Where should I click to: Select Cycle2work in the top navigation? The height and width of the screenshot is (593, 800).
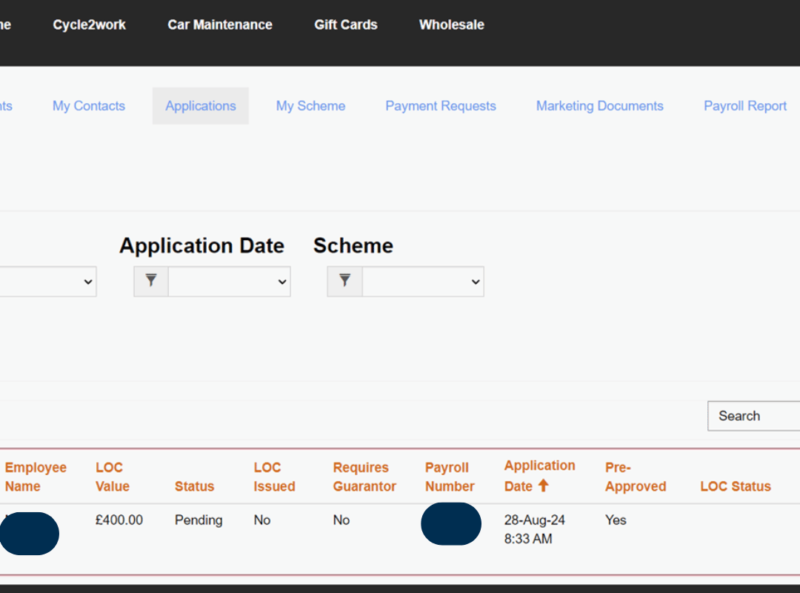89,25
